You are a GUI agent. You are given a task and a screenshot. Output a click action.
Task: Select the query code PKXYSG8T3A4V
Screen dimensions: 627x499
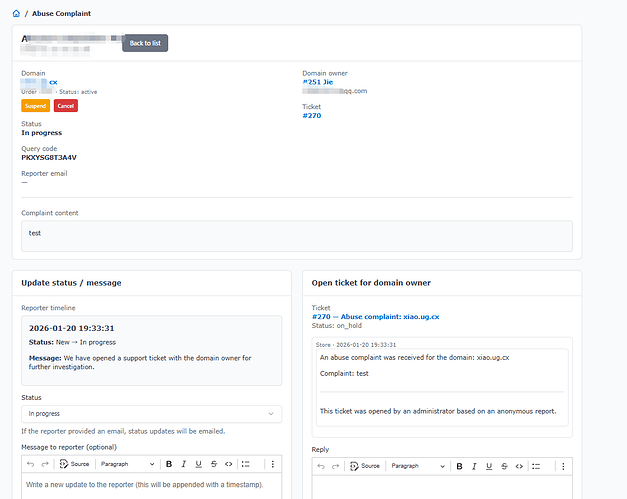49,158
